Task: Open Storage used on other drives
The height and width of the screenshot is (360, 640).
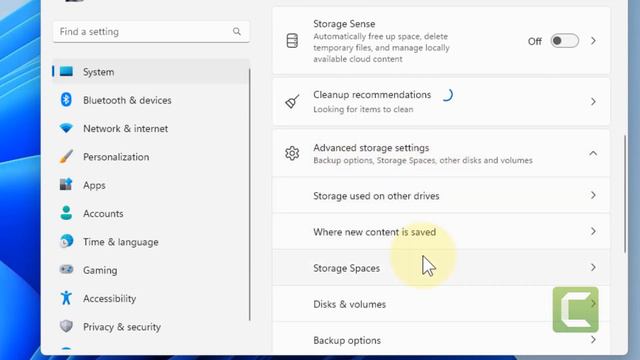Action: (441, 196)
